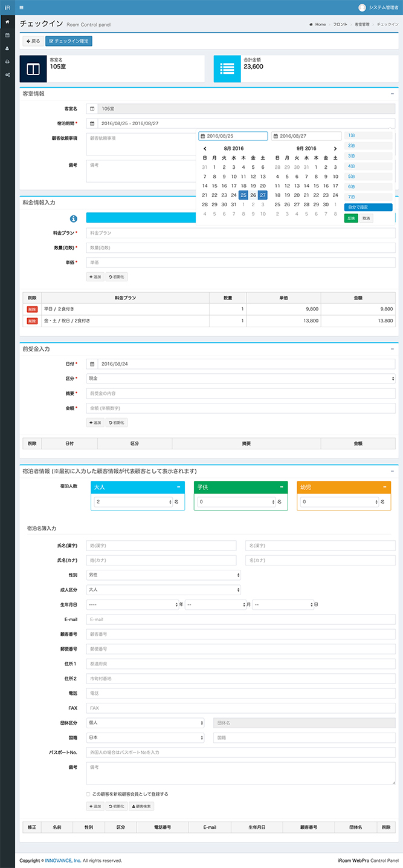The image size is (403, 868).
Task: Pick August 26 in the date picker
Action: point(253,195)
